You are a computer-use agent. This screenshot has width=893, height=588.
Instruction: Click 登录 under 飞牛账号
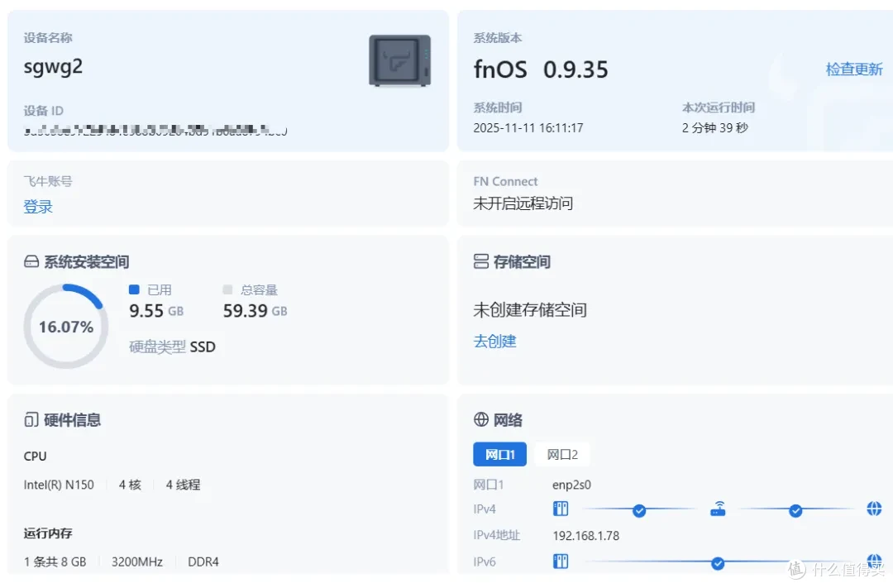38,206
